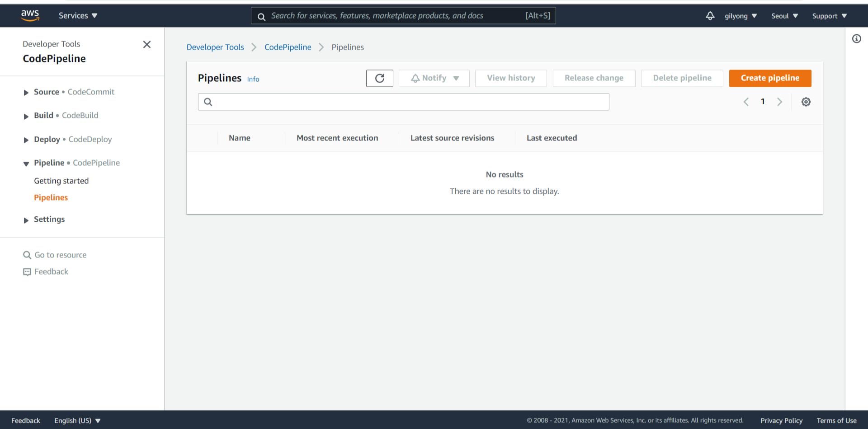868x429 pixels.
Task: Open table preferences gear icon
Action: tap(806, 102)
